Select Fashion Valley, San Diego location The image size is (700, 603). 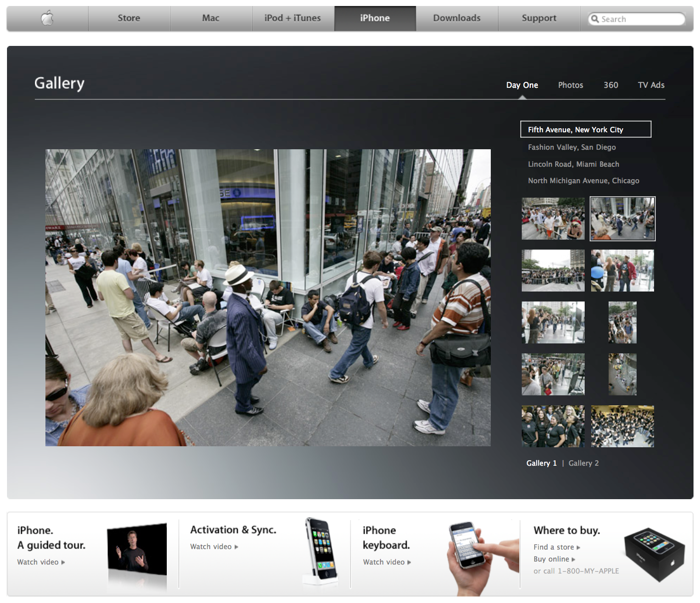pyautogui.click(x=572, y=147)
